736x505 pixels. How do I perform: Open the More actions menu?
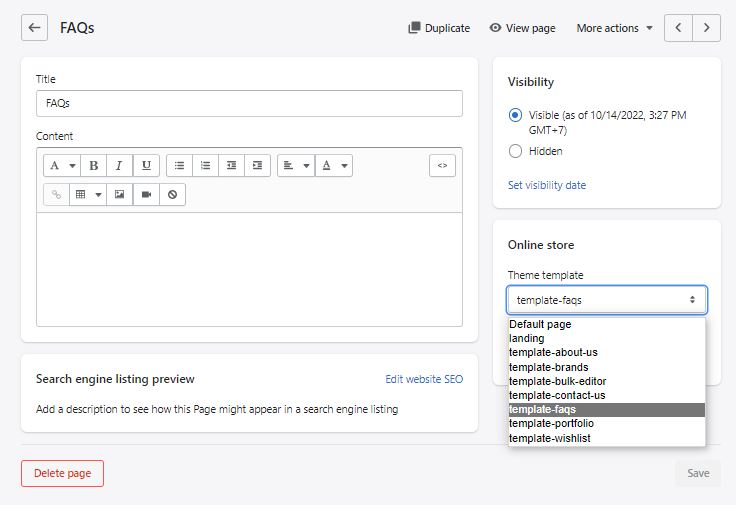614,28
